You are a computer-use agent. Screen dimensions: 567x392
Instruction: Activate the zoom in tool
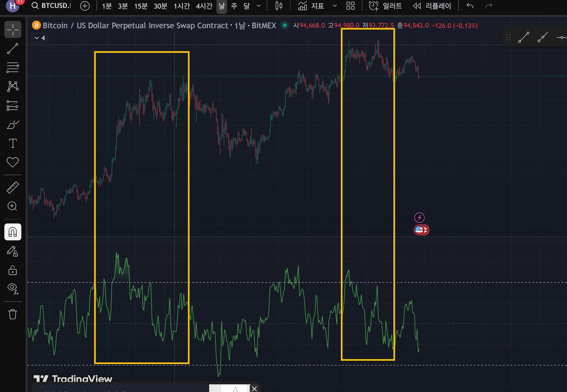pos(13,207)
